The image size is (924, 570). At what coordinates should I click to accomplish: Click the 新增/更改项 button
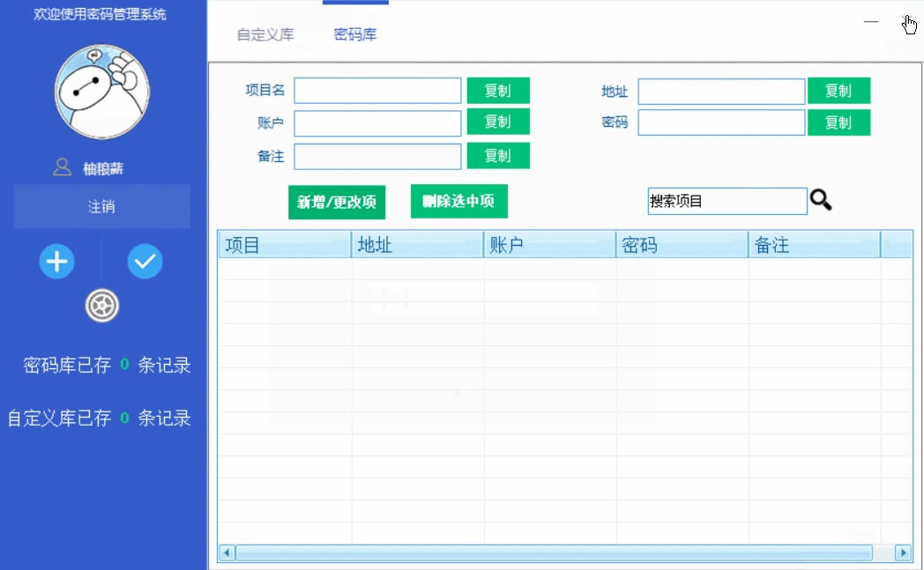coord(337,202)
